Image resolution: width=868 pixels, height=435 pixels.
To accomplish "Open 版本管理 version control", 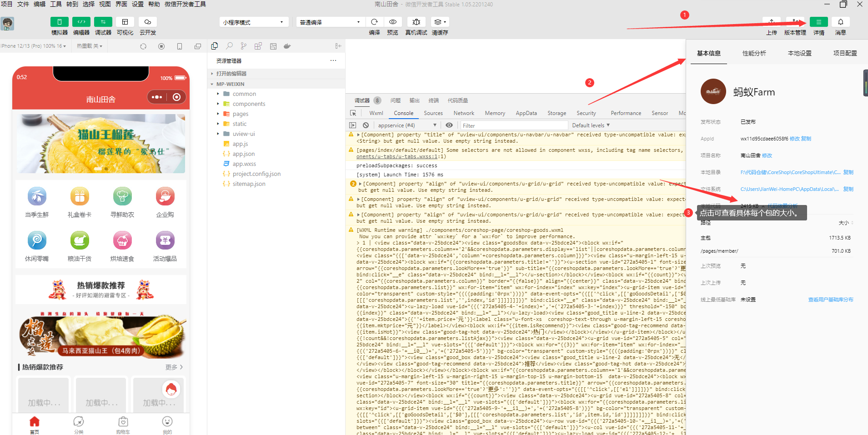I will (x=795, y=22).
